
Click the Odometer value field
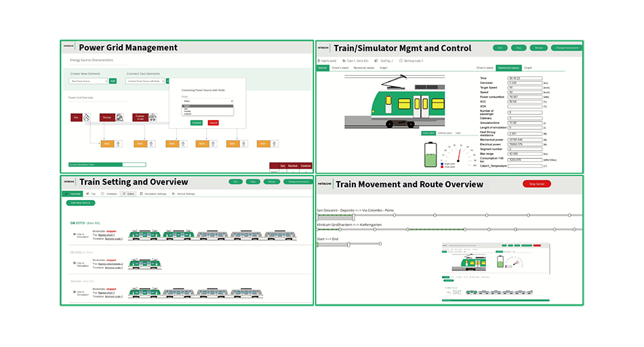click(525, 83)
